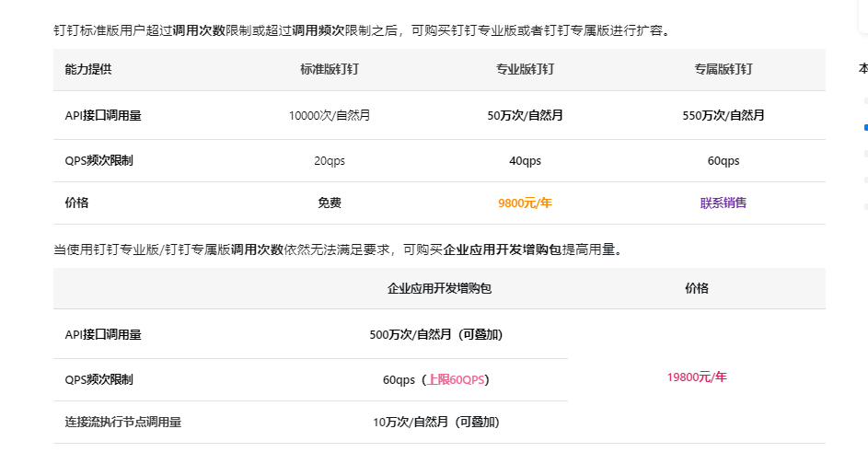Click the 20qps cell
Image resolution: width=868 pixels, height=464 pixels.
[329, 160]
